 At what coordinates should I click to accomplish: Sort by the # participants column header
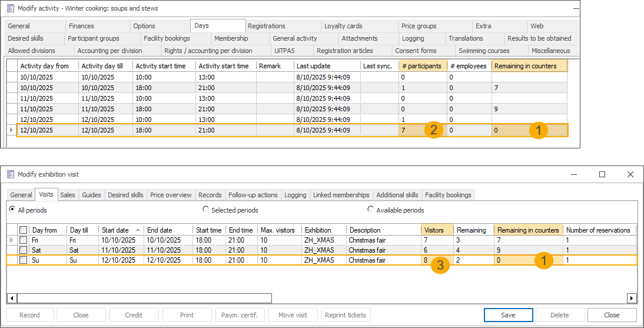tap(421, 66)
